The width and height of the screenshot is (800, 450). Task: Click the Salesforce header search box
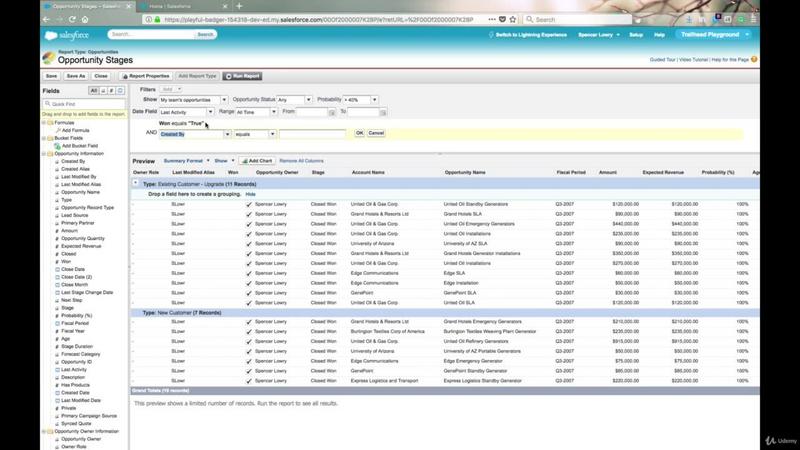(151, 34)
